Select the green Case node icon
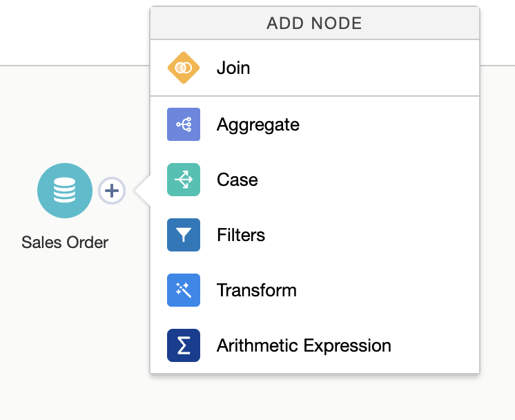The width and height of the screenshot is (515, 420). (184, 180)
